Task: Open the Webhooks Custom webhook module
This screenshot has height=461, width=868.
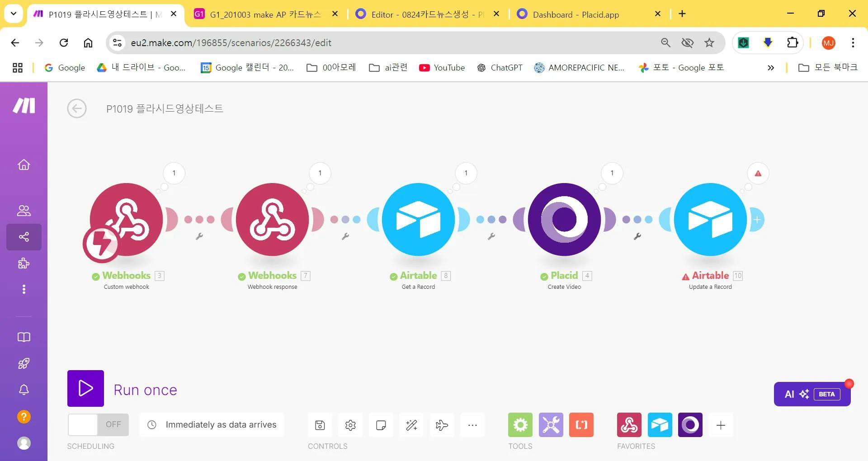Action: tap(127, 220)
